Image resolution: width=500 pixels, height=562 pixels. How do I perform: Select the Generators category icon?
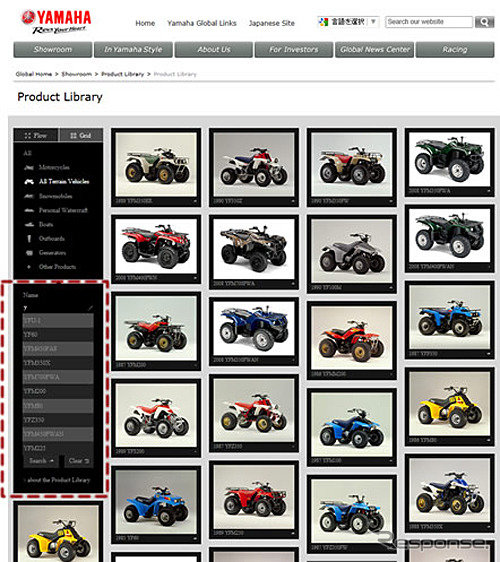(29, 253)
